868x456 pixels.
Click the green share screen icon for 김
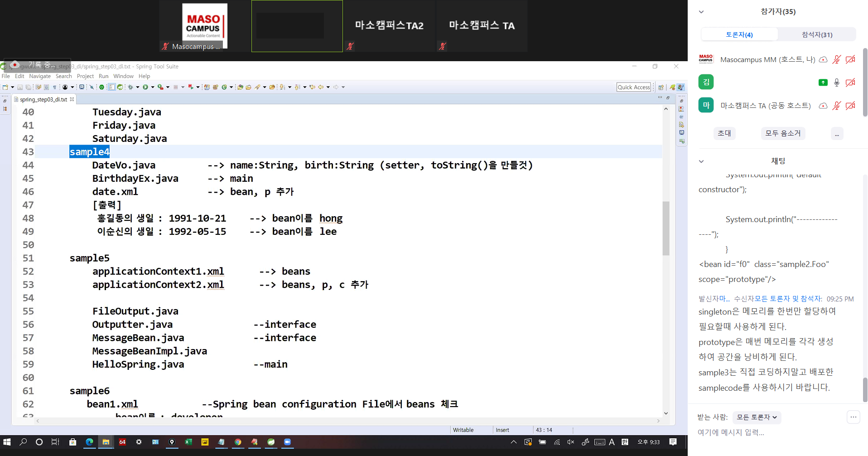point(823,82)
